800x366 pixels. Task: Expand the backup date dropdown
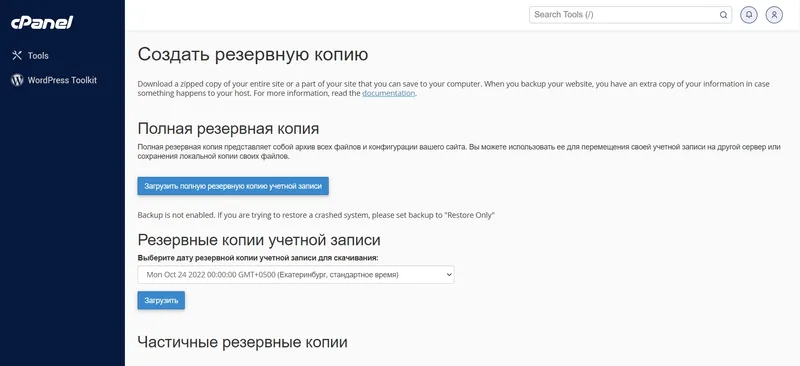pos(296,275)
